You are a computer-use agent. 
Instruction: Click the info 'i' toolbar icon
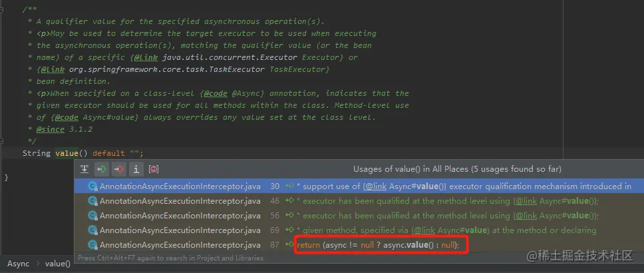pos(136,169)
